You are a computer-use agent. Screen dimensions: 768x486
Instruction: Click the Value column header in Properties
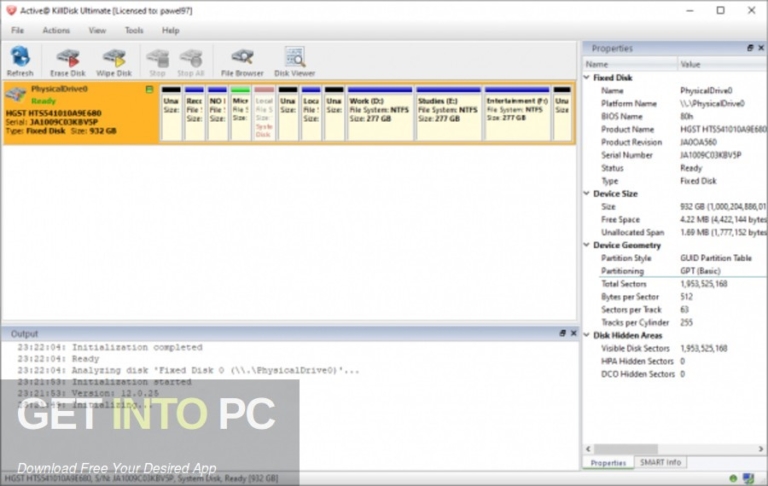[x=722, y=64]
